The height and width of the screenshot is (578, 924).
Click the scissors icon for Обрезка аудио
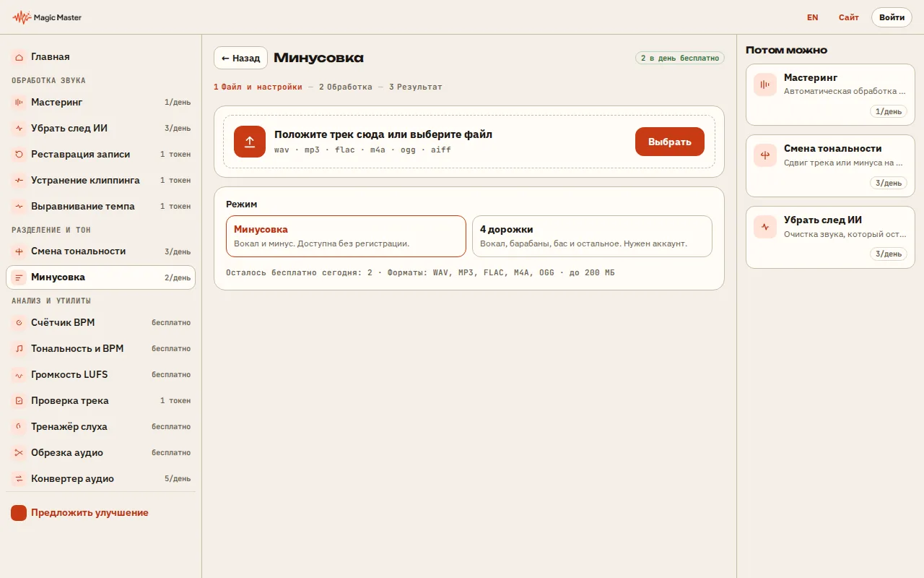click(19, 453)
